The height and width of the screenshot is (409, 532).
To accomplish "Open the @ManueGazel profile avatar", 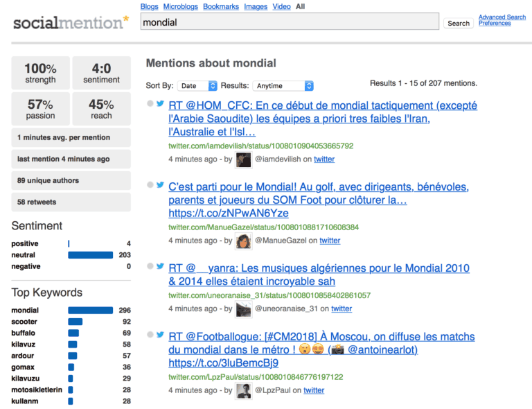I will click(243, 241).
